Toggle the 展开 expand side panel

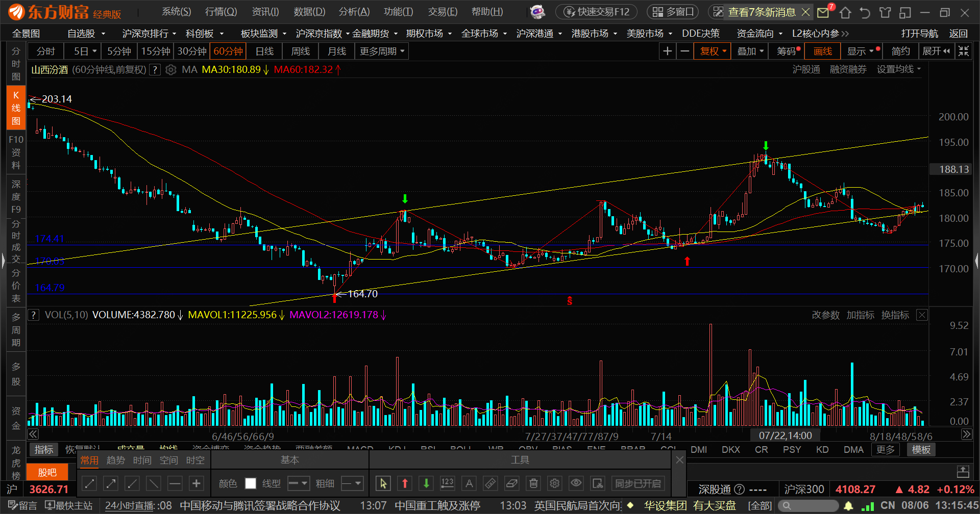pyautogui.click(x=937, y=51)
